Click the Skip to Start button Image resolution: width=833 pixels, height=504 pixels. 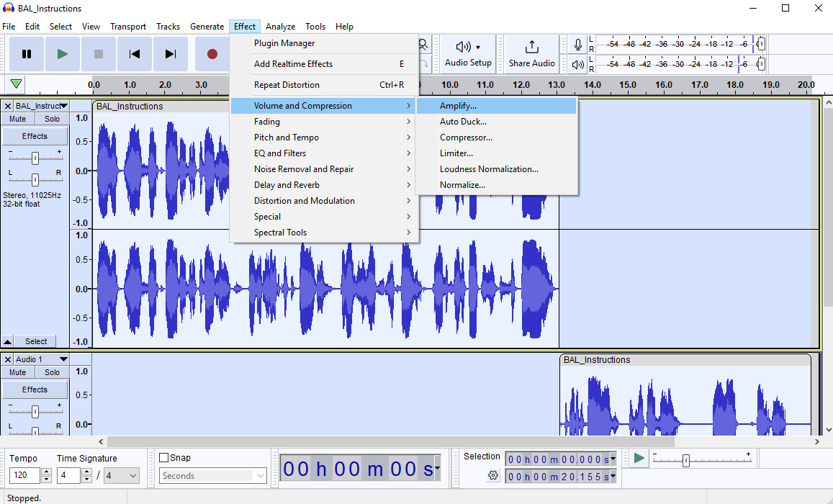(x=135, y=54)
